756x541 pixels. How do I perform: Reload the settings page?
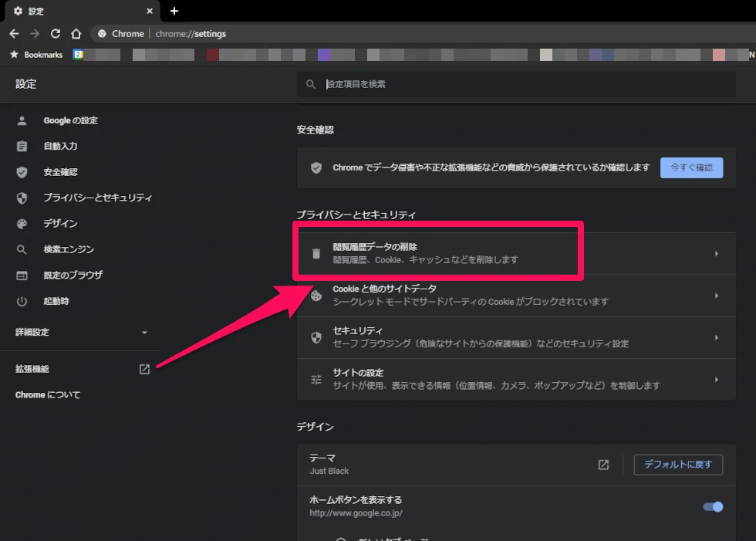[54, 33]
